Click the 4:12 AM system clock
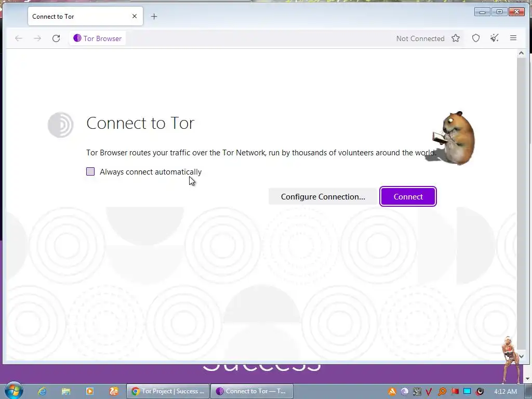Viewport: 532px width, 399px height. point(506,392)
